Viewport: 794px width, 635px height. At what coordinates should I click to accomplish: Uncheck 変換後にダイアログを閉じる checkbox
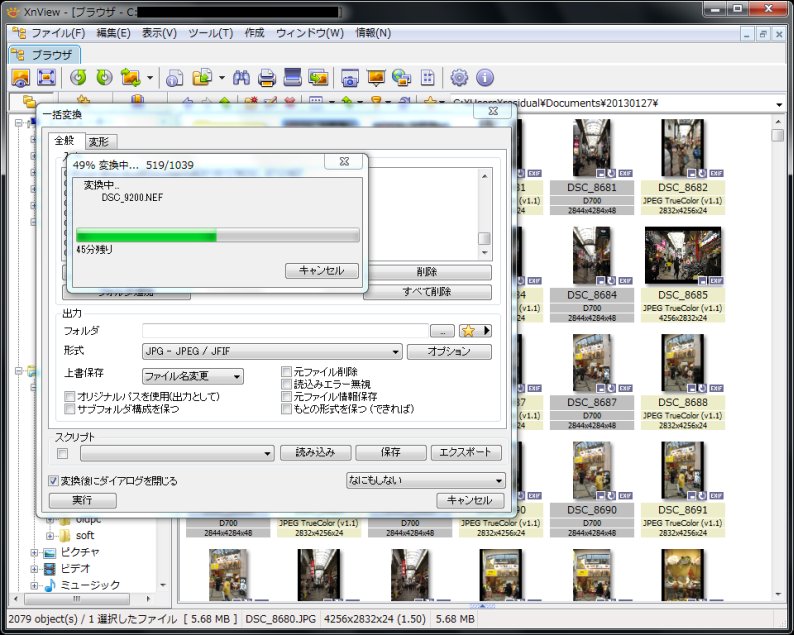point(54,481)
